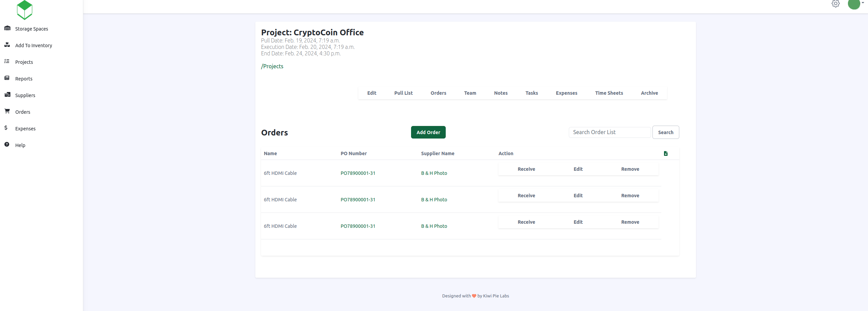This screenshot has width=868, height=311.
Task: Select the Archive tab
Action: (649, 93)
